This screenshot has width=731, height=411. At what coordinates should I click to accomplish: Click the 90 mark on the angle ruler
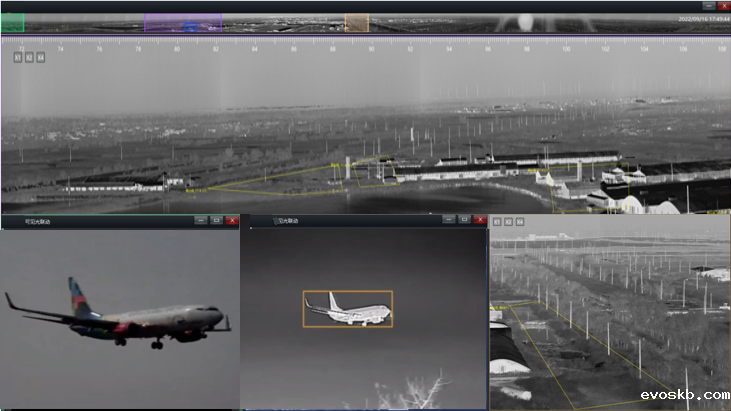[x=371, y=47]
